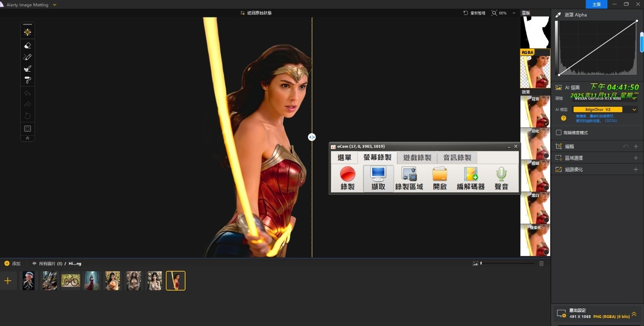Click the yellow question mark help icon
Viewport: 644px width, 326px height.
coord(563,118)
